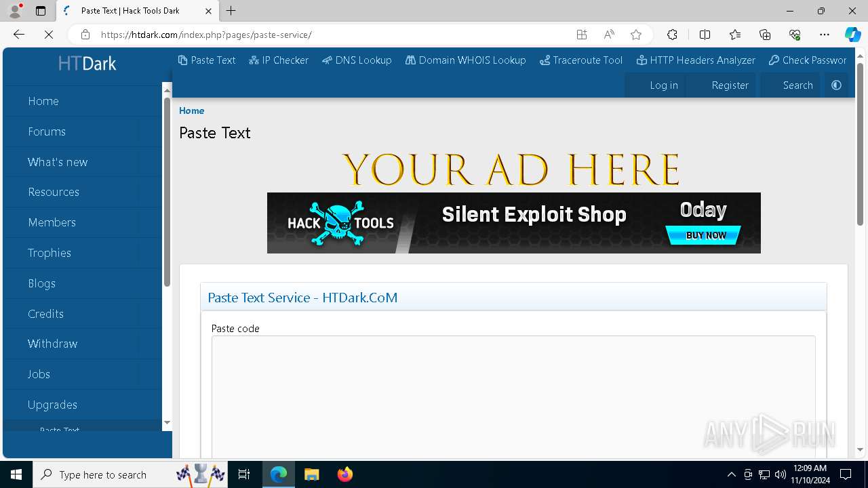Open Task View on taskbar

click(244, 474)
